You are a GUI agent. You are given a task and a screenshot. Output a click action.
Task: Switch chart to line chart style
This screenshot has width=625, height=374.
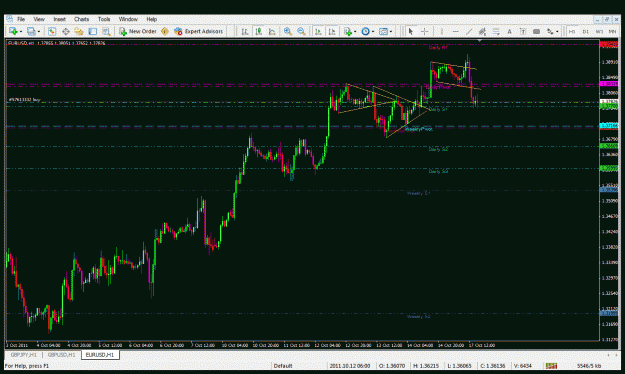[272, 31]
